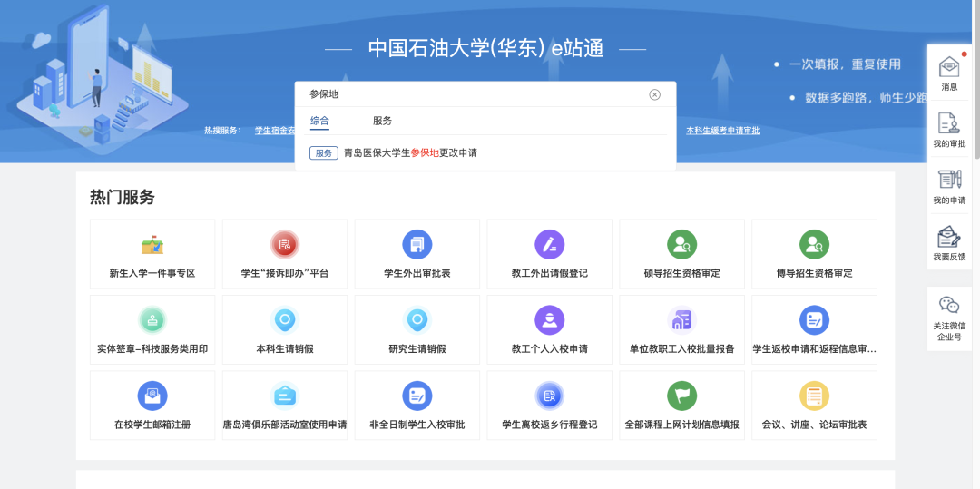The height and width of the screenshot is (489, 980).
Task: Open the 新生入学一件事专区 service icon
Action: (x=152, y=244)
